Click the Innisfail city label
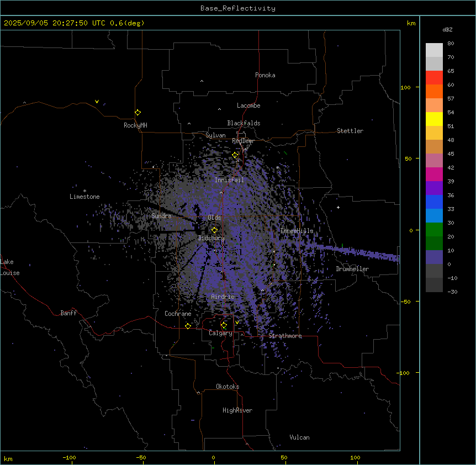This screenshot has width=476, height=465. click(x=229, y=180)
